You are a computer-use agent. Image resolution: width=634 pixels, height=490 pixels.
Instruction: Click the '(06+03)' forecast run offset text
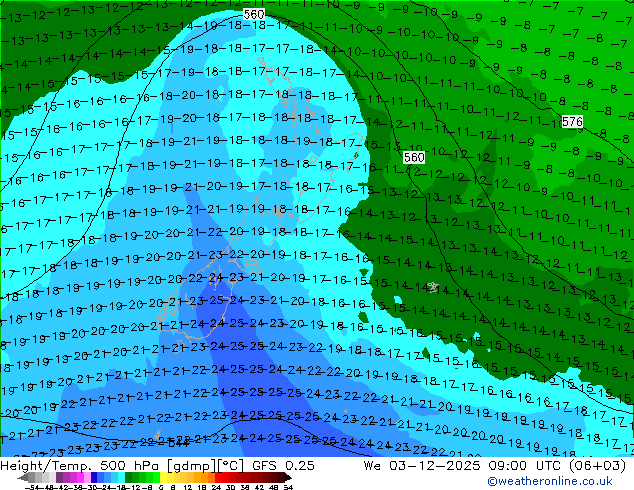(597, 466)
